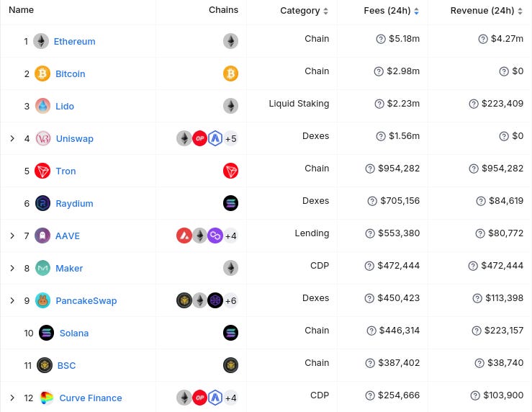The height and width of the screenshot is (412, 532).
Task: Expand the Curve Finance row
Action: 12,398
